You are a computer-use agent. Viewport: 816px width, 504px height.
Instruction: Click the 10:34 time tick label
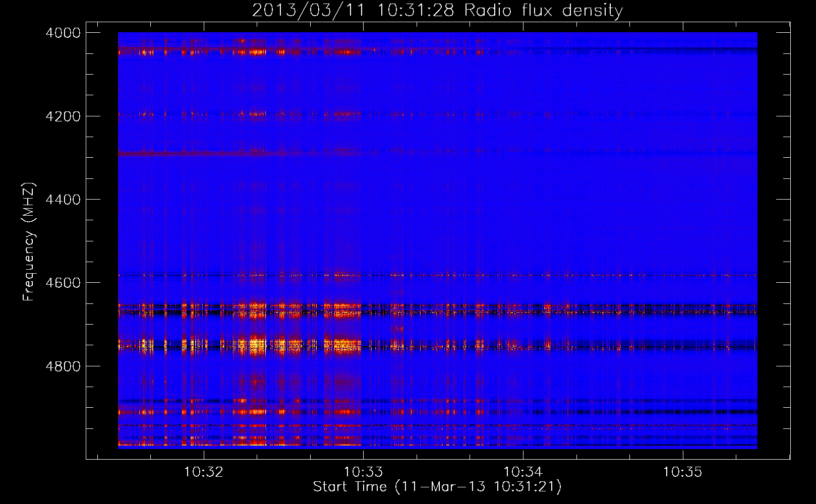523,472
